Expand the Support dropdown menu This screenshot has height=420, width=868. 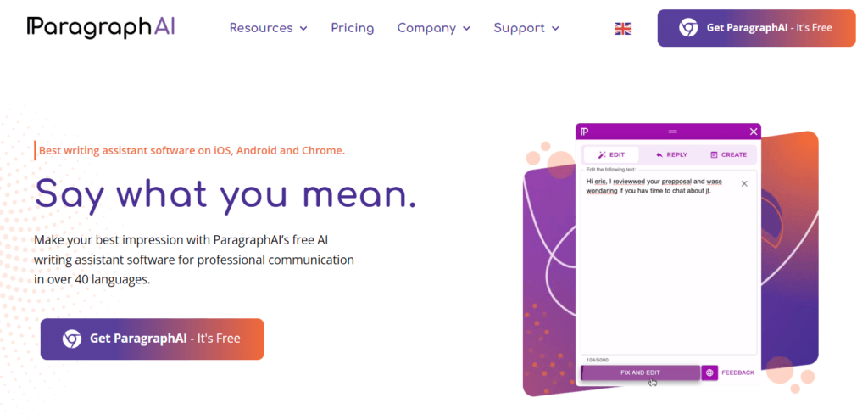point(526,28)
